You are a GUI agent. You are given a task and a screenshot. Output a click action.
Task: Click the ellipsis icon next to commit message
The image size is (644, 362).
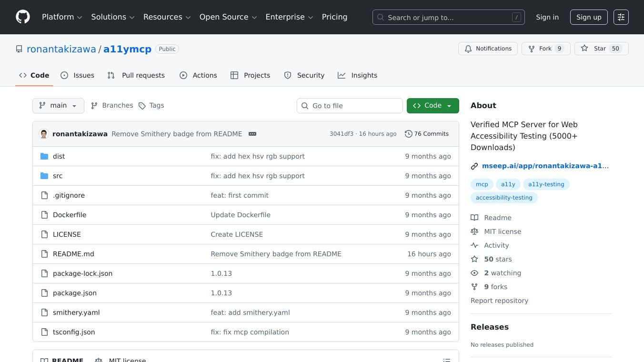click(x=252, y=134)
